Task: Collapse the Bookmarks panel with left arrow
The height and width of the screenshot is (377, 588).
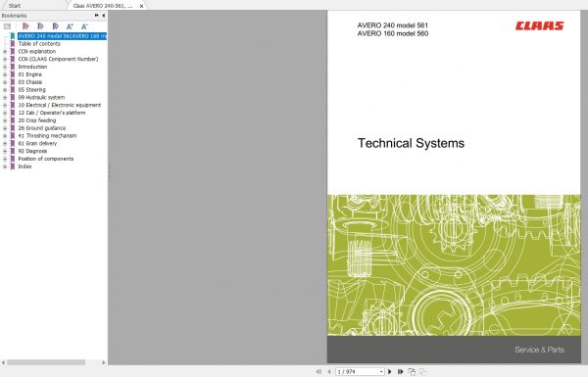Action: [x=104, y=16]
